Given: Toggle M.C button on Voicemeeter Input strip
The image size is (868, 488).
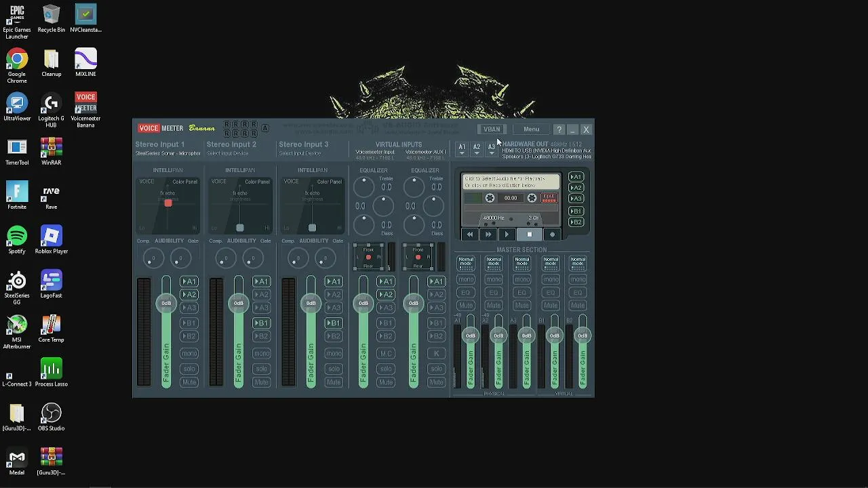Looking at the screenshot, I should pos(386,353).
